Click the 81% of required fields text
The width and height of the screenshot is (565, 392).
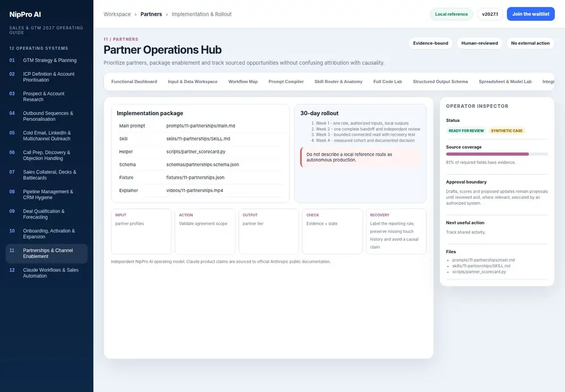click(481, 163)
